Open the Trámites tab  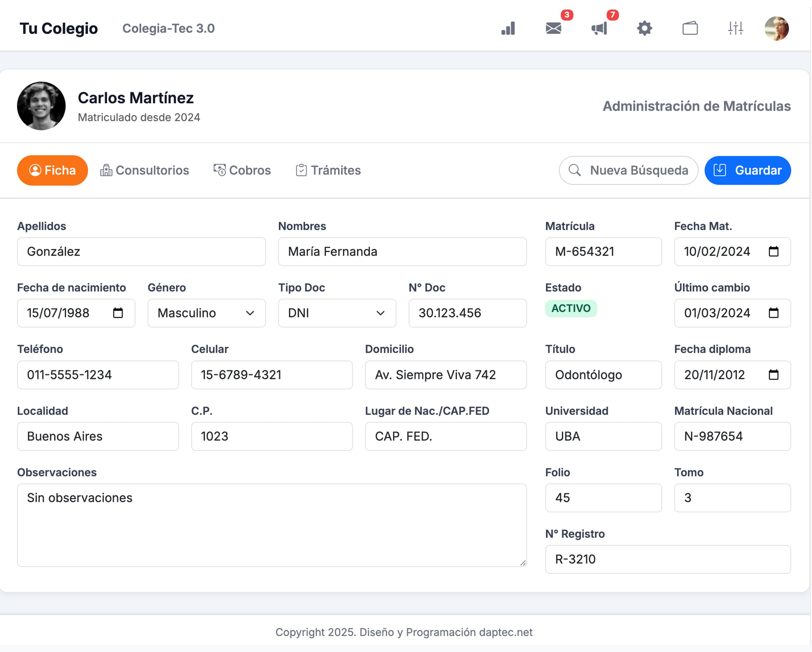pyautogui.click(x=328, y=170)
